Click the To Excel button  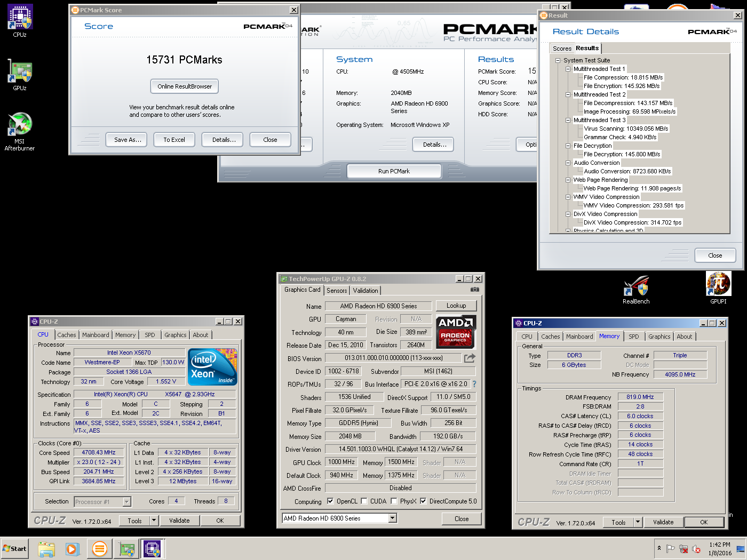[174, 140]
